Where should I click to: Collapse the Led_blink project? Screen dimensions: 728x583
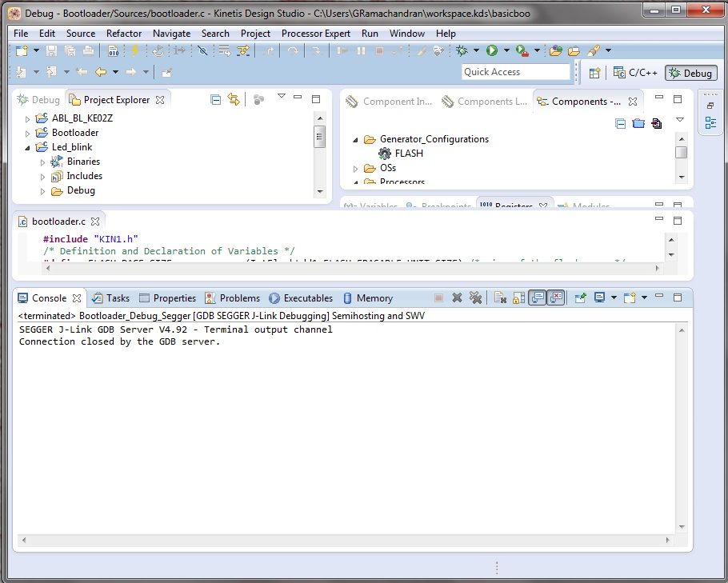(27, 148)
